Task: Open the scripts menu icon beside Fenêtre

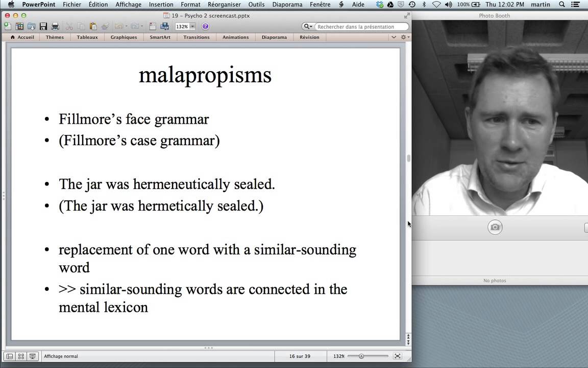Action: [341, 5]
